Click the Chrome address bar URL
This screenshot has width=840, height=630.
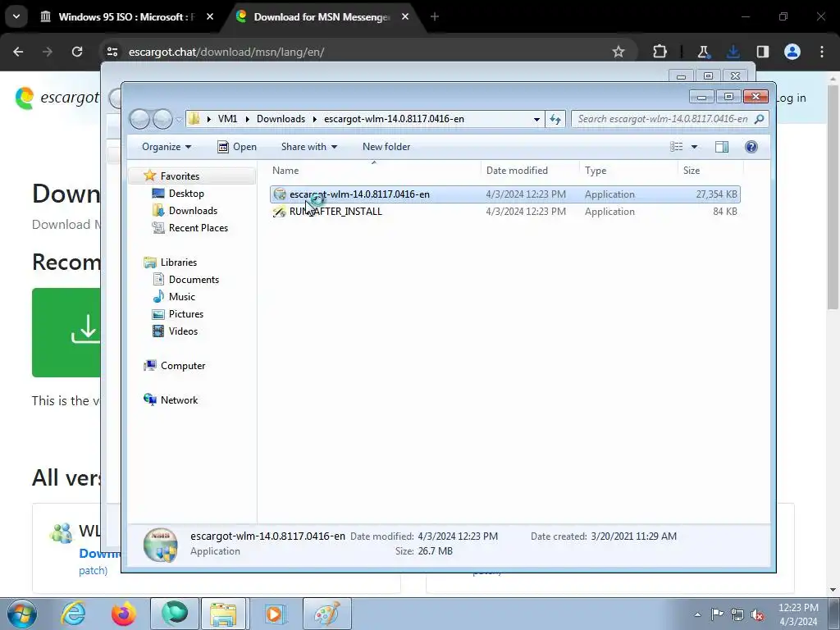click(x=226, y=52)
